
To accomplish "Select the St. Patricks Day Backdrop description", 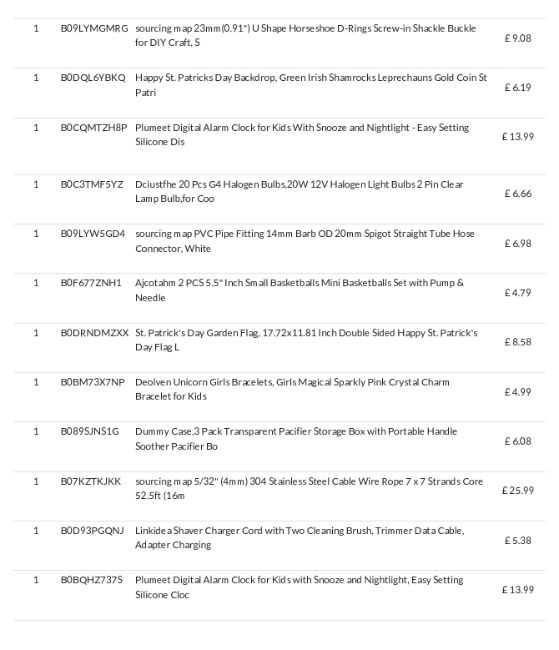I will coord(311,85).
